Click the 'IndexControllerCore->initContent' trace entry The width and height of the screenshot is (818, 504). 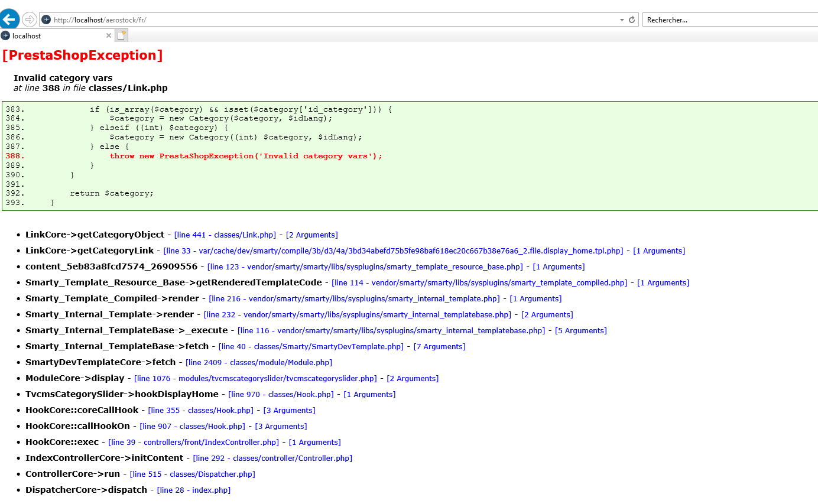[105, 459]
